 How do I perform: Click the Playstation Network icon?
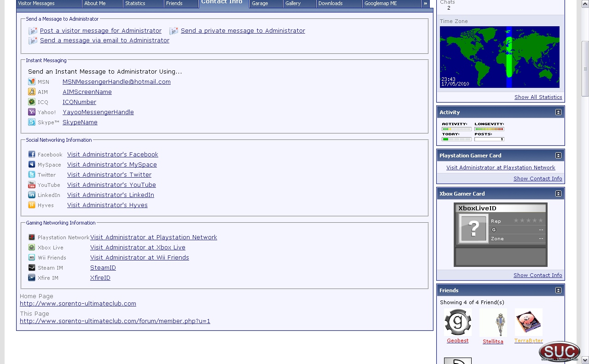click(x=32, y=237)
